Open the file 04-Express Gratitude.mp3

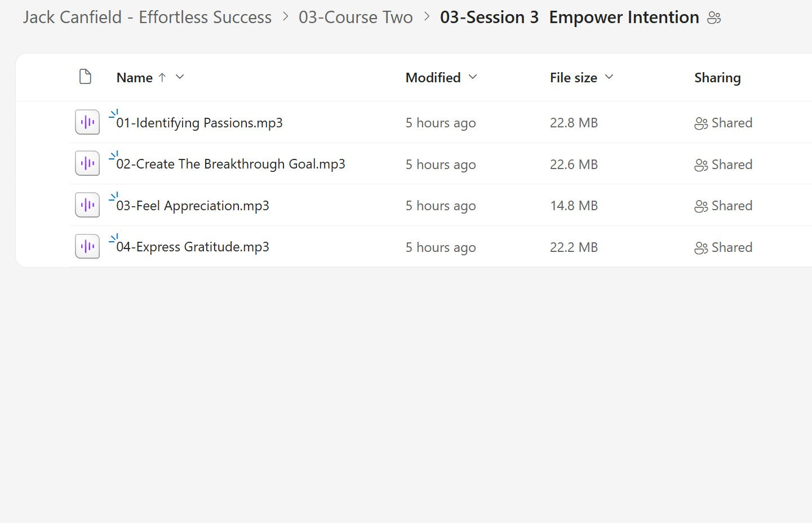tap(193, 246)
